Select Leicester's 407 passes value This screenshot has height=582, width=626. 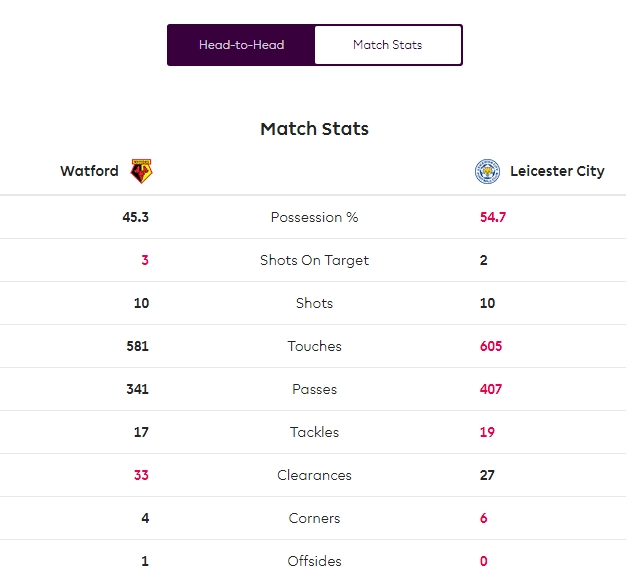(x=491, y=389)
